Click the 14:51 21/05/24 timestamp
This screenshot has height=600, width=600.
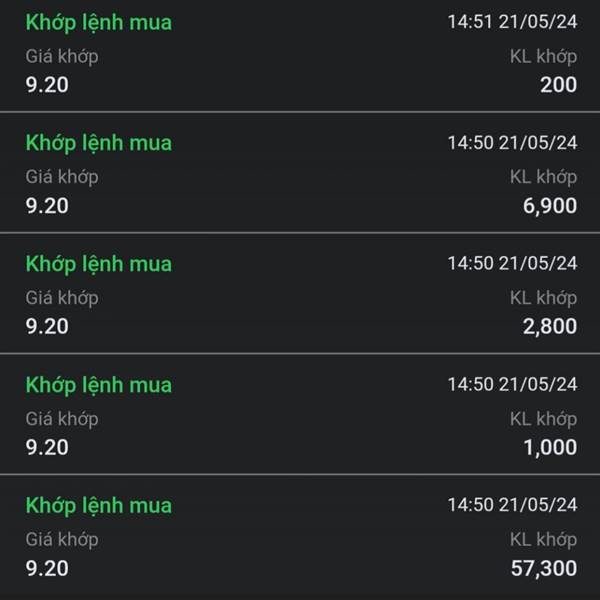click(x=512, y=22)
